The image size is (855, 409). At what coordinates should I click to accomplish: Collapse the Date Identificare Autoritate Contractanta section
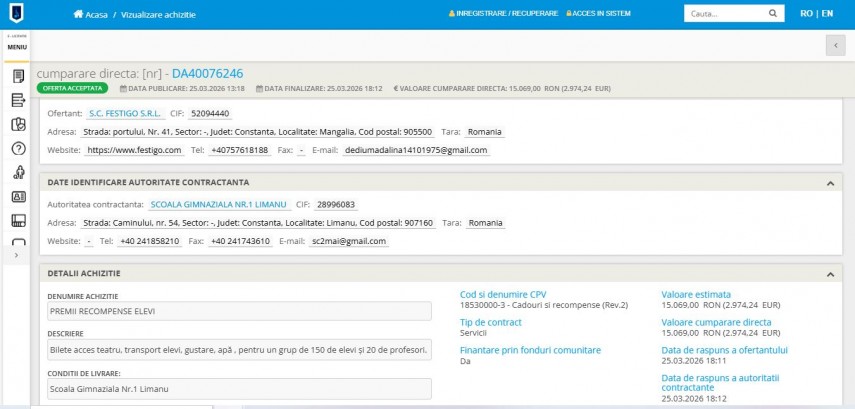click(829, 183)
